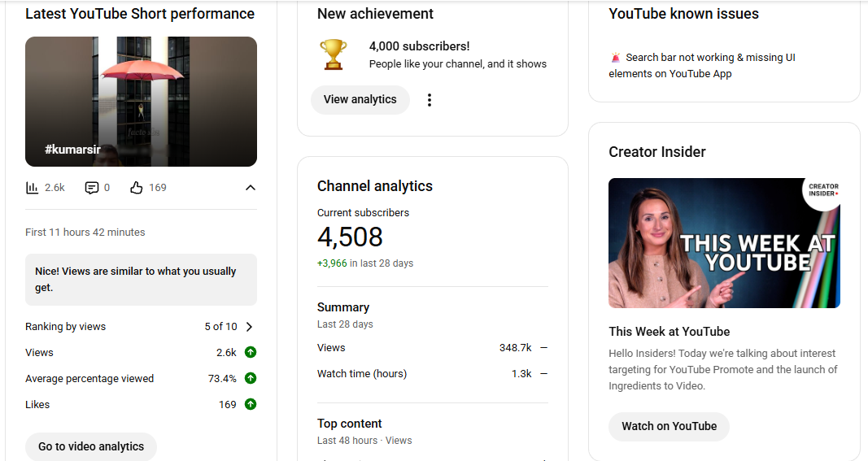Click the comments icon under Short thumbnail
The image size is (868, 461).
point(92,188)
